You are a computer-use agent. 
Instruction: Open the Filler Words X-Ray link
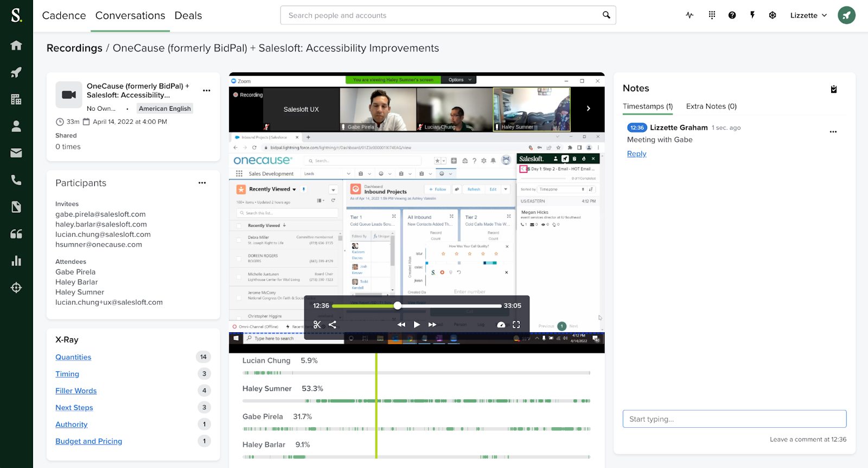click(76, 391)
